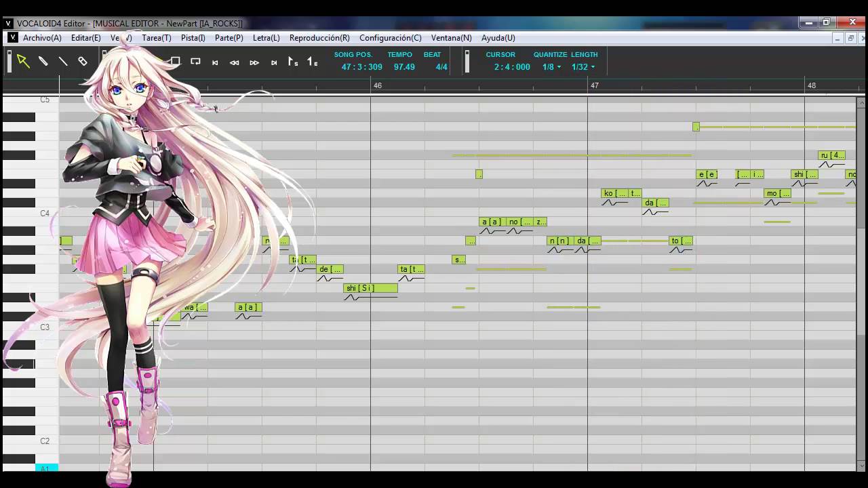Select the "da [..." note beside "n [ n ]"
Viewport: 868px width, 488px height.
click(587, 241)
